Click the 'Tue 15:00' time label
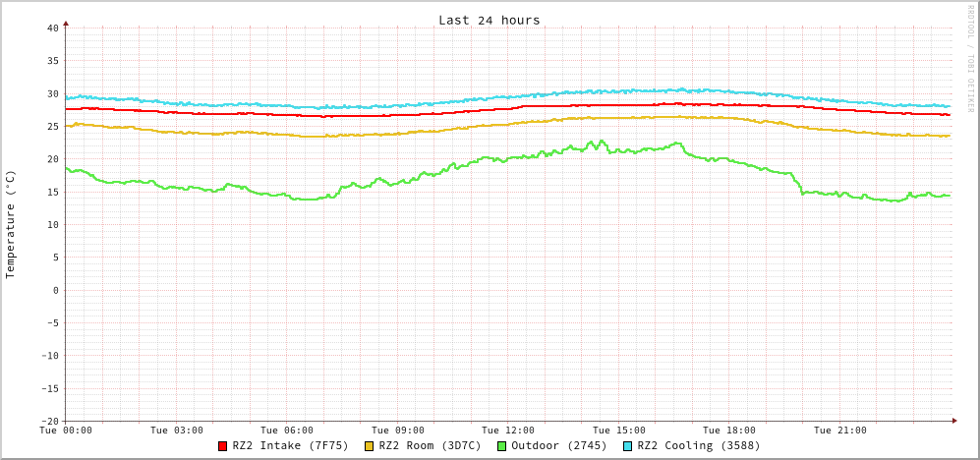The height and width of the screenshot is (460, 980). (618, 430)
